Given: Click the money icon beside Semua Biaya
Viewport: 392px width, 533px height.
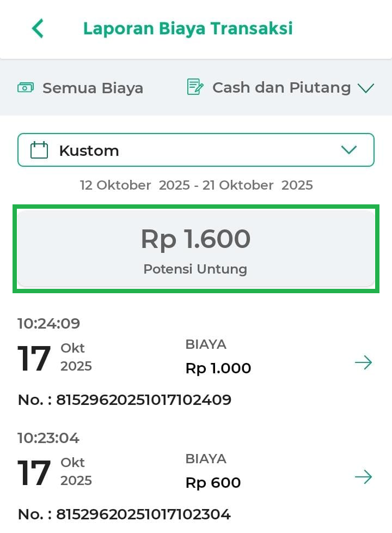Looking at the screenshot, I should 26,87.
